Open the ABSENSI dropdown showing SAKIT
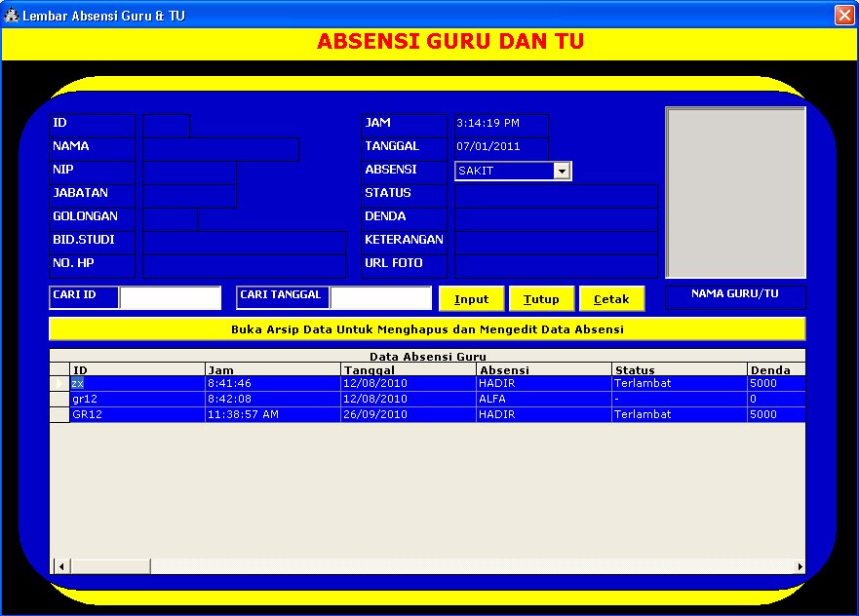 (x=562, y=171)
